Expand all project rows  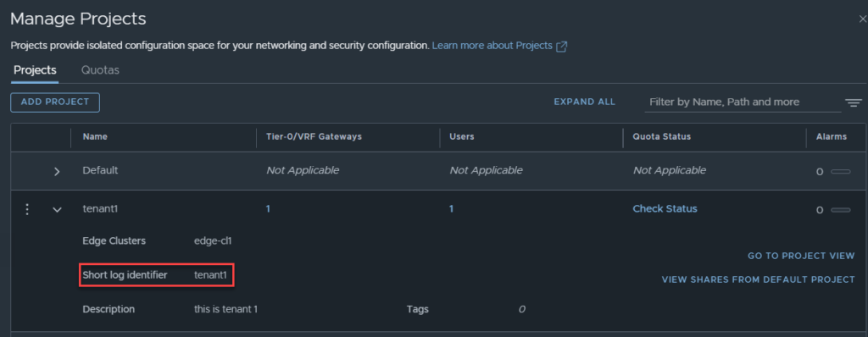point(585,102)
